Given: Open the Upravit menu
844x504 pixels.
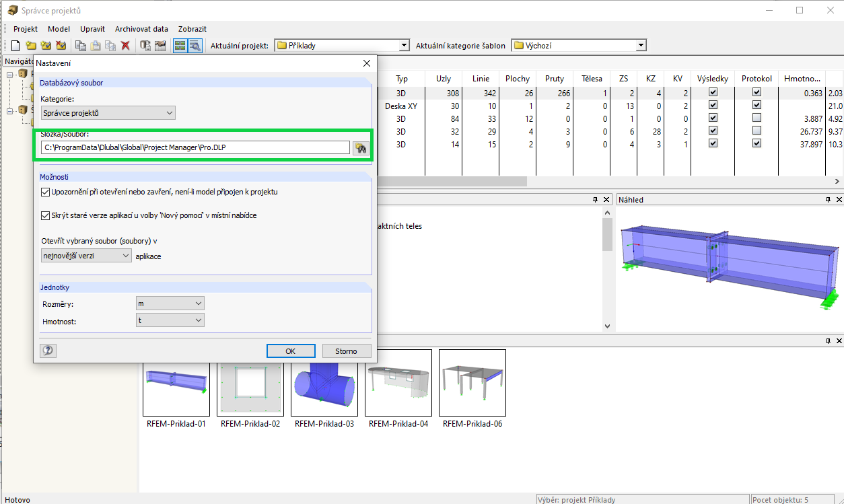Looking at the screenshot, I should [x=92, y=29].
